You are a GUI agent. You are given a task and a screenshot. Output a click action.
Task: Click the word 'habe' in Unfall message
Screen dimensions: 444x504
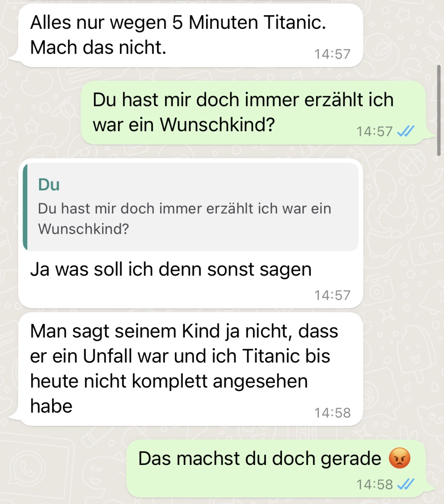point(51,406)
